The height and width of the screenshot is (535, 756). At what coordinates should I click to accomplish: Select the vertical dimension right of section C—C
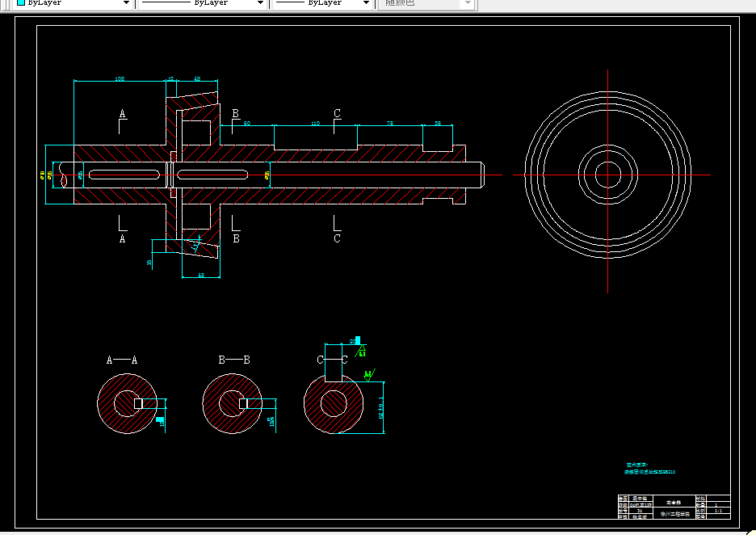click(381, 408)
